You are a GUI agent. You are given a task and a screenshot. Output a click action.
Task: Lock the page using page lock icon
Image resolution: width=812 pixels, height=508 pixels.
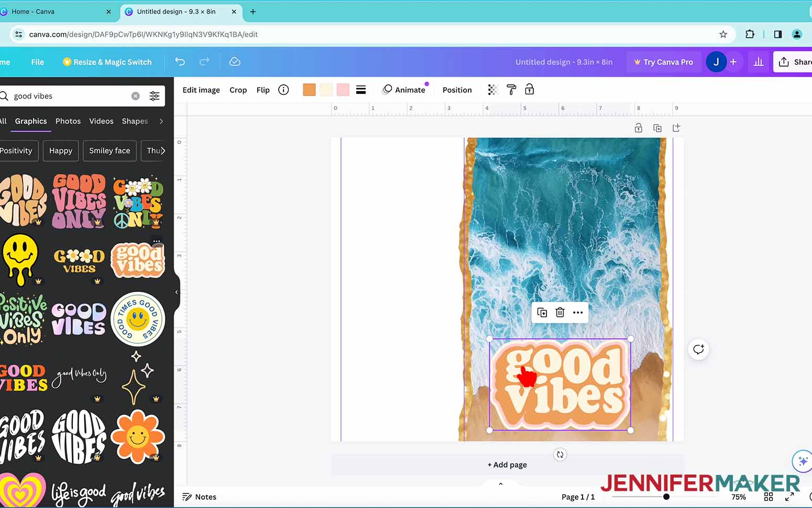coord(638,128)
